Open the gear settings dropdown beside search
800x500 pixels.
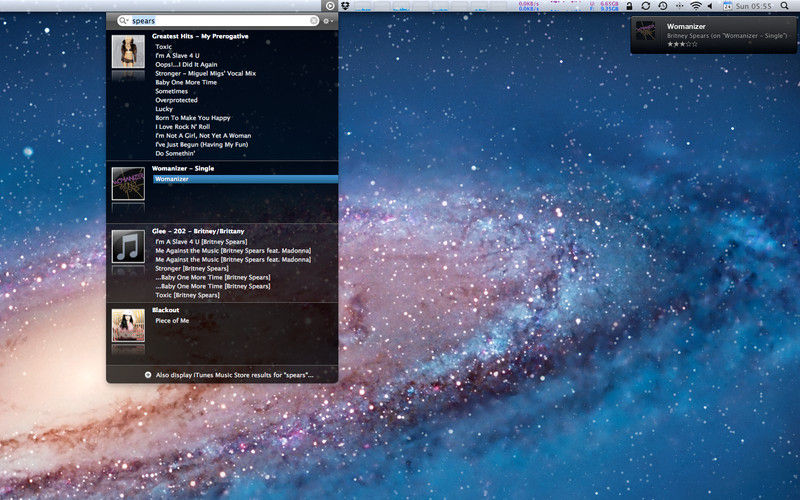click(x=328, y=21)
